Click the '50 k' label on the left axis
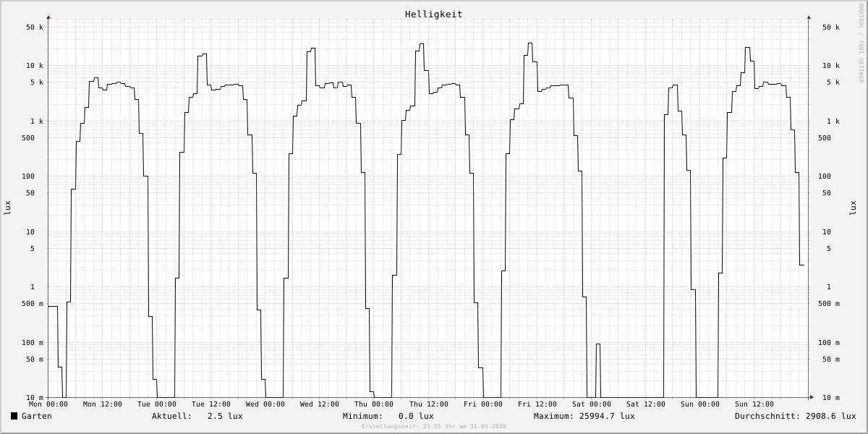 point(35,27)
